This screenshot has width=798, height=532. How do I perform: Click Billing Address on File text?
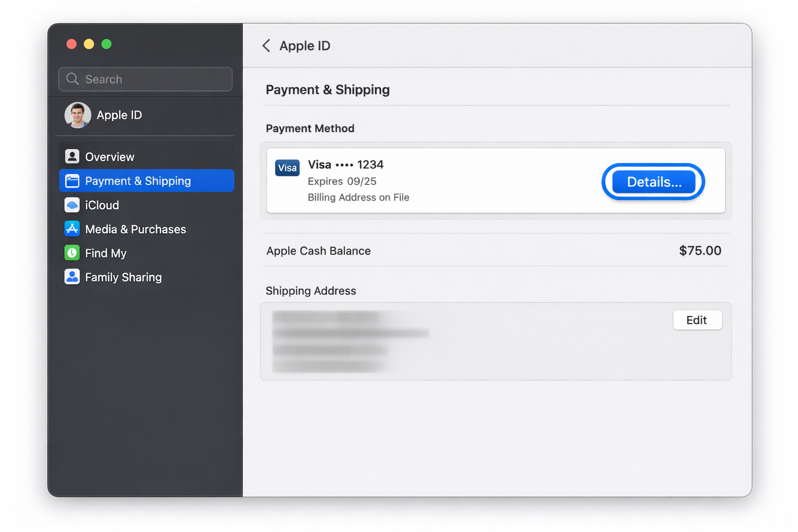coord(358,197)
